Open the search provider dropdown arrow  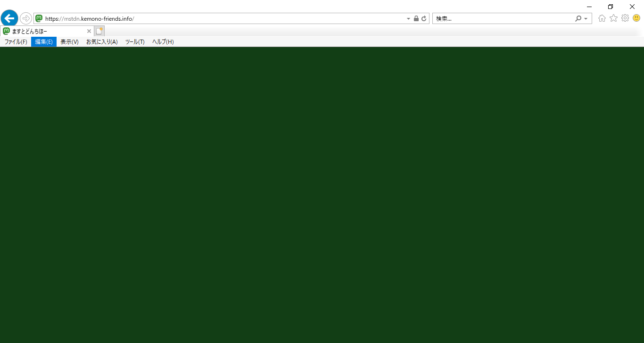pyautogui.click(x=586, y=19)
